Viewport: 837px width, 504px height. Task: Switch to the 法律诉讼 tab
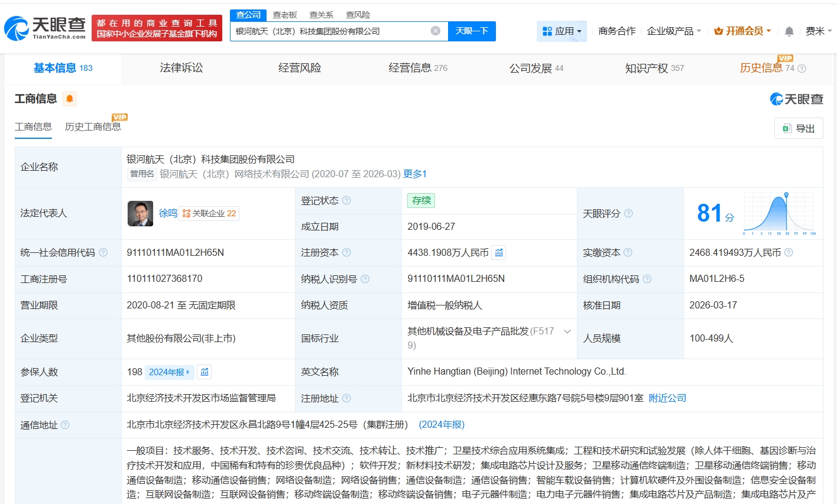(x=181, y=68)
